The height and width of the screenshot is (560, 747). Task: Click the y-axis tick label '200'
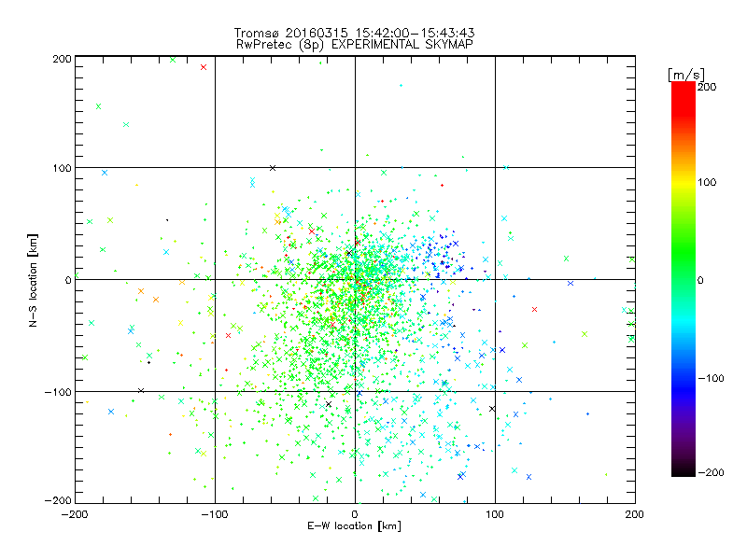click(62, 59)
